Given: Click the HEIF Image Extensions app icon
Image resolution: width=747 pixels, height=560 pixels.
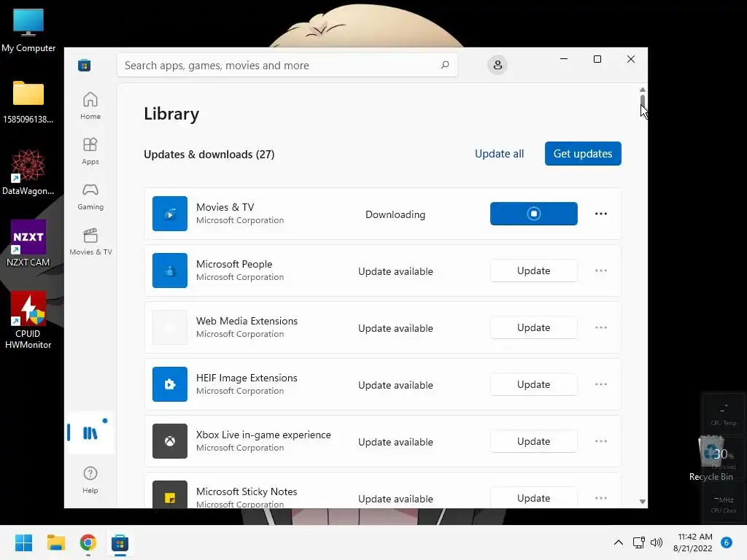Looking at the screenshot, I should (169, 384).
